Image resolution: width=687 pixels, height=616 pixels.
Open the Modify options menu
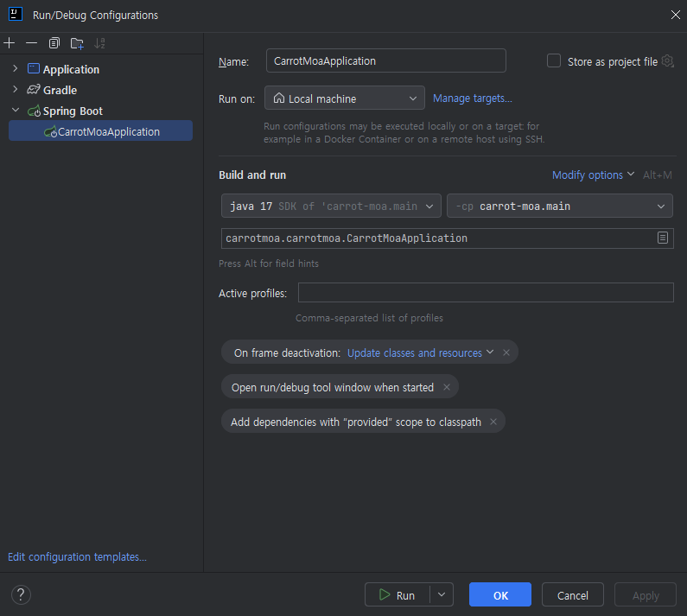pyautogui.click(x=593, y=175)
